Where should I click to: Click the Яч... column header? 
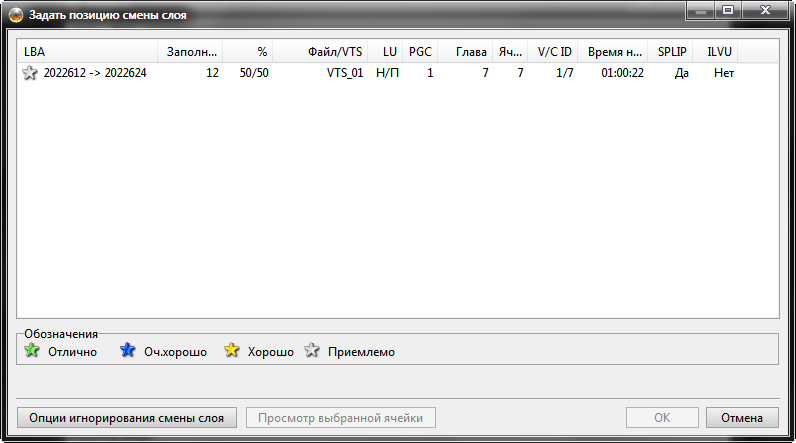coord(510,52)
